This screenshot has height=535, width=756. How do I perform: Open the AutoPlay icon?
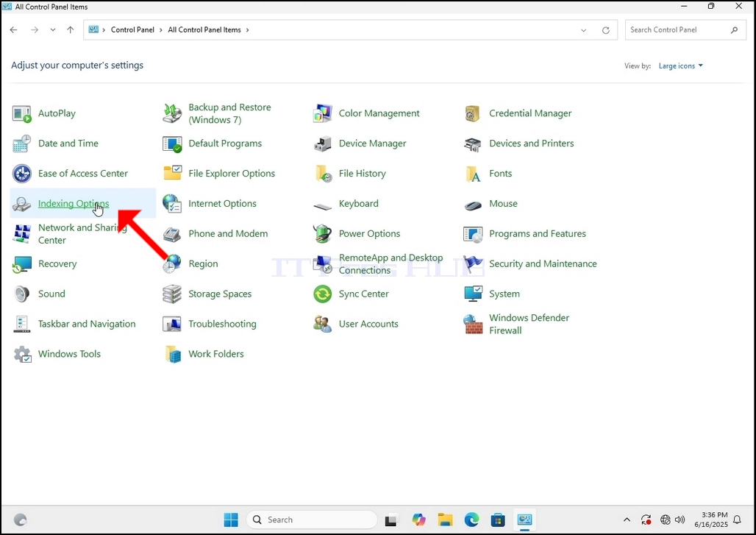[x=22, y=113]
